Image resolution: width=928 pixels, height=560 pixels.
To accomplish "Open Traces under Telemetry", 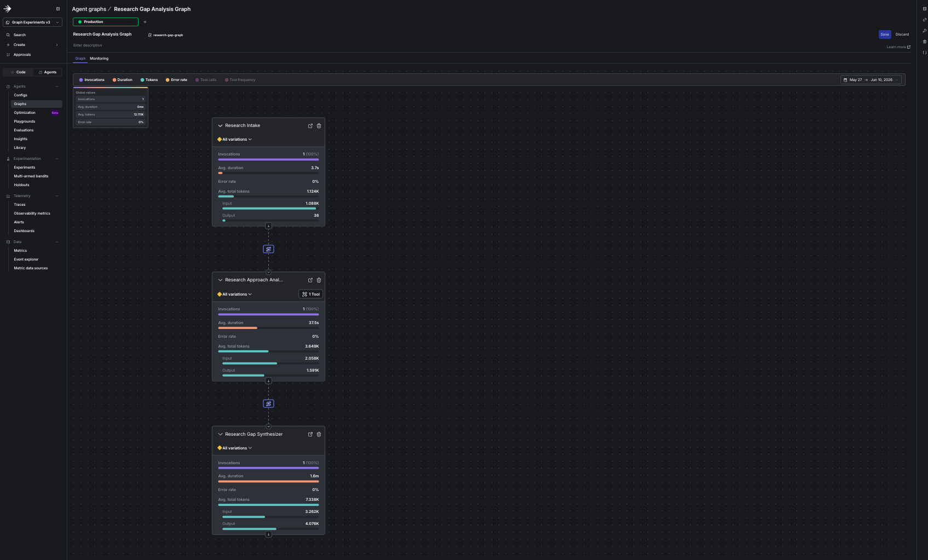I will click(20, 205).
